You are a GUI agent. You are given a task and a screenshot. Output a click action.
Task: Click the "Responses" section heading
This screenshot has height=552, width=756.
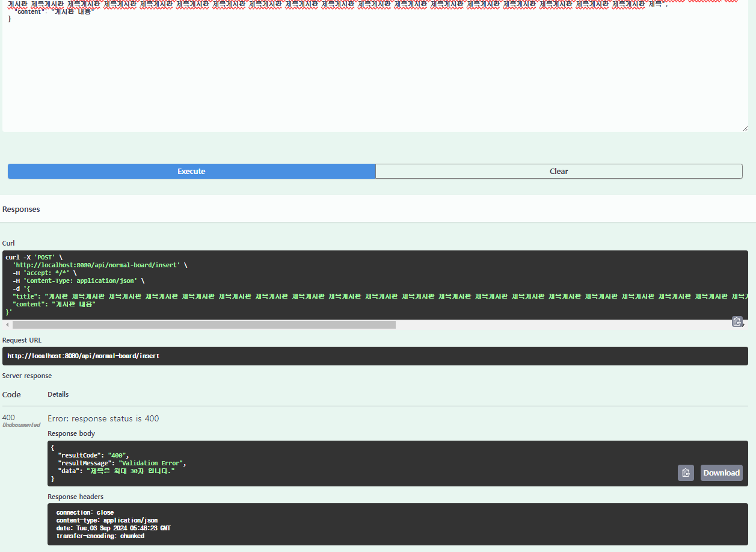pos(21,209)
